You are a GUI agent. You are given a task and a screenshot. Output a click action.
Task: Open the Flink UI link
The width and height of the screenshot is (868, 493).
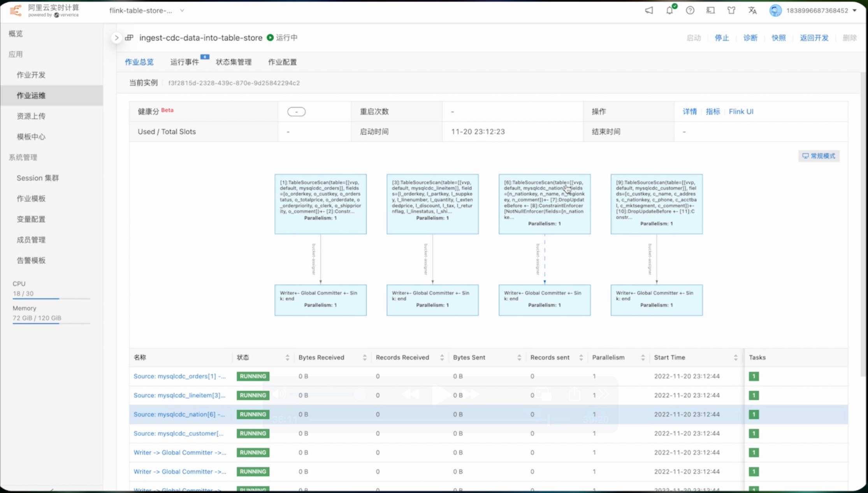pos(741,111)
